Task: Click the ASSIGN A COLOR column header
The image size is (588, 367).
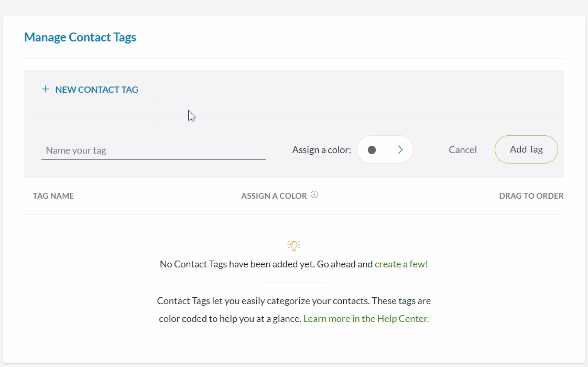Action: (274, 196)
